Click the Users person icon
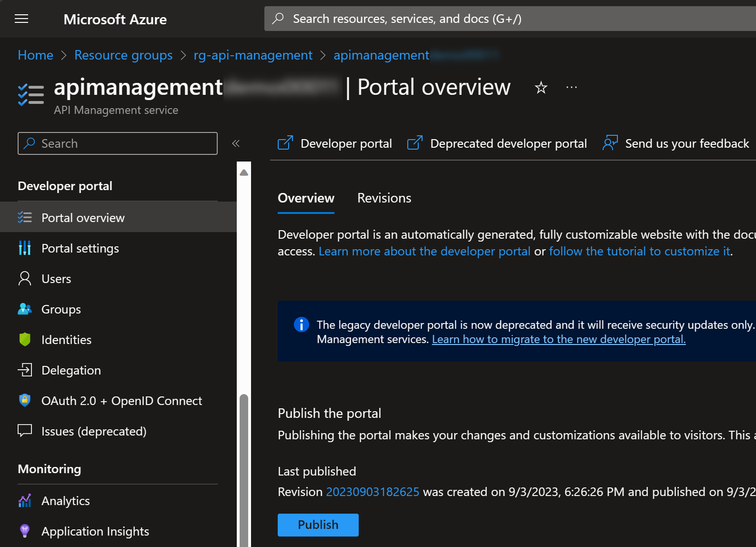The image size is (756, 547). coord(25,279)
